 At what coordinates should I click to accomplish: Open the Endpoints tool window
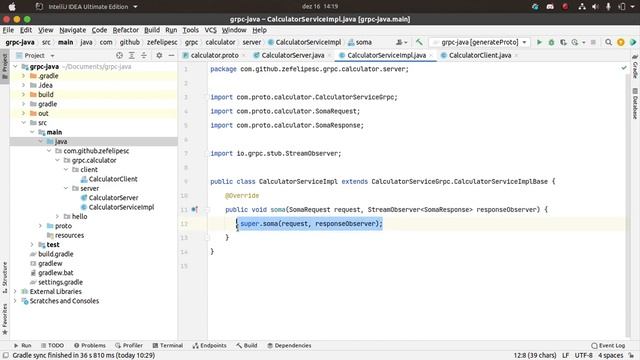click(209, 346)
